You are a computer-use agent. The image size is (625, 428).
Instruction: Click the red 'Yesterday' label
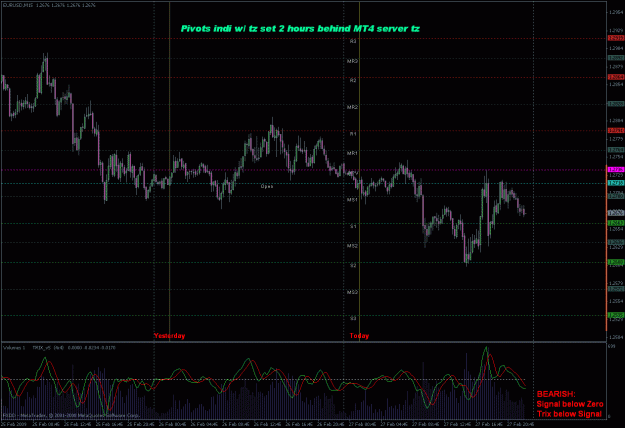(169, 336)
